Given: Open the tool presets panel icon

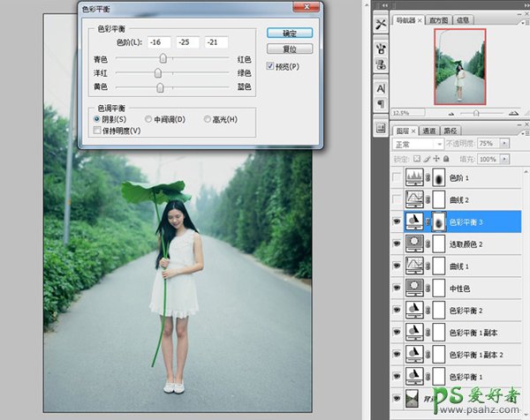Looking at the screenshot, I should (x=381, y=24).
